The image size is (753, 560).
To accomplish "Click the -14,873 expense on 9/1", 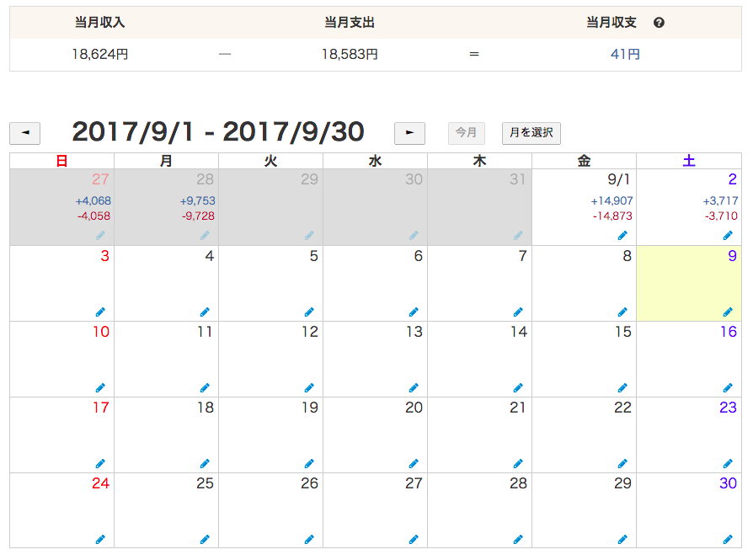I will click(612, 216).
